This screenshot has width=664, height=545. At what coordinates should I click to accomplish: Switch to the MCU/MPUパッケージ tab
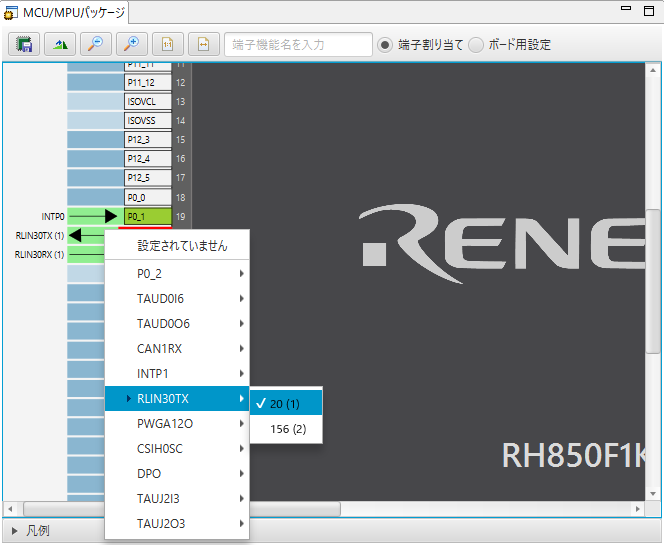(x=65, y=12)
